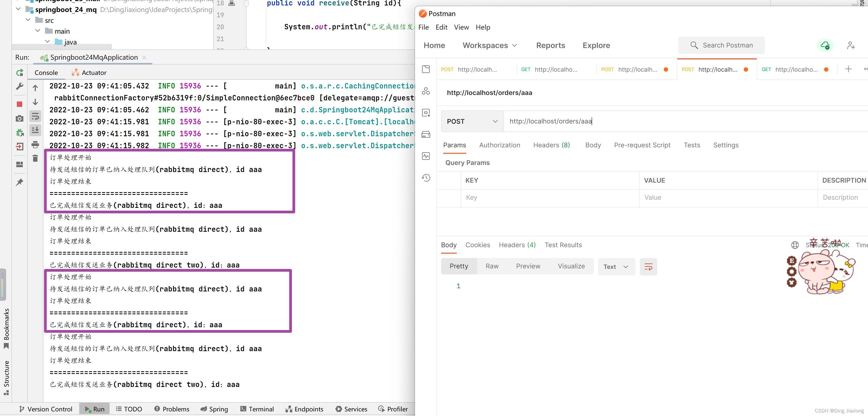Open the Text format dropdown

point(616,267)
